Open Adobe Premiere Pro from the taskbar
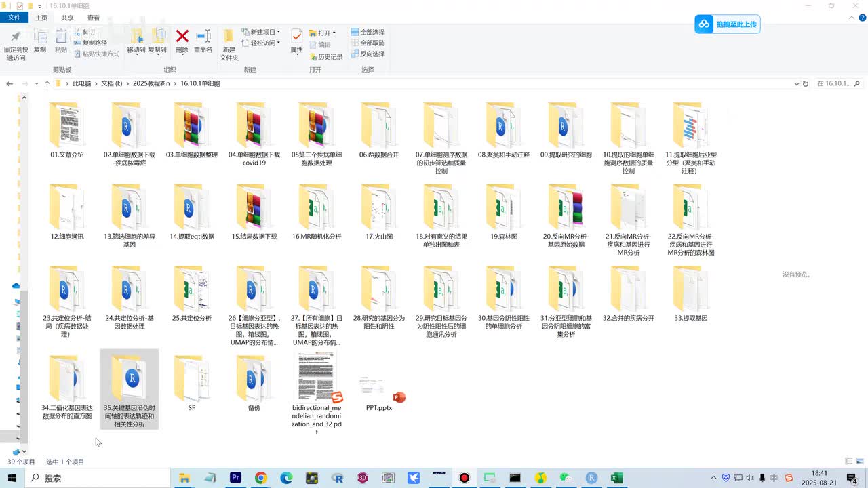The height and width of the screenshot is (488, 868). click(x=235, y=478)
